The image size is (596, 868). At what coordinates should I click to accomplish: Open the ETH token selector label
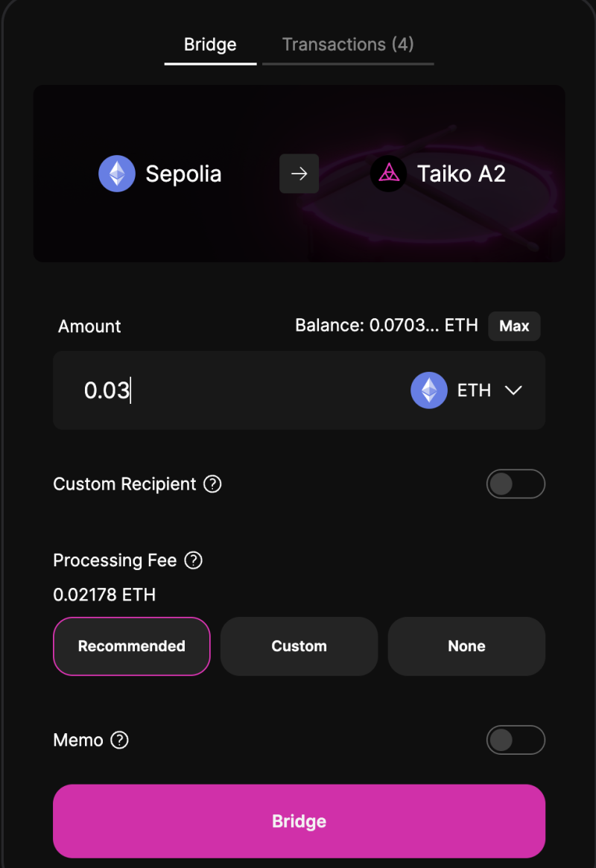474,390
